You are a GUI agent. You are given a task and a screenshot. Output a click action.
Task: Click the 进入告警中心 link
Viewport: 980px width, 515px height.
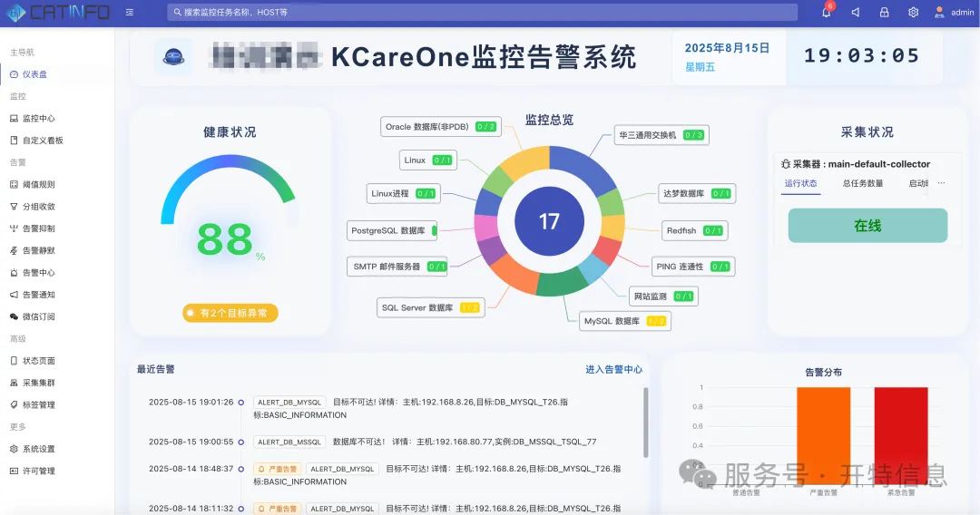coord(613,369)
